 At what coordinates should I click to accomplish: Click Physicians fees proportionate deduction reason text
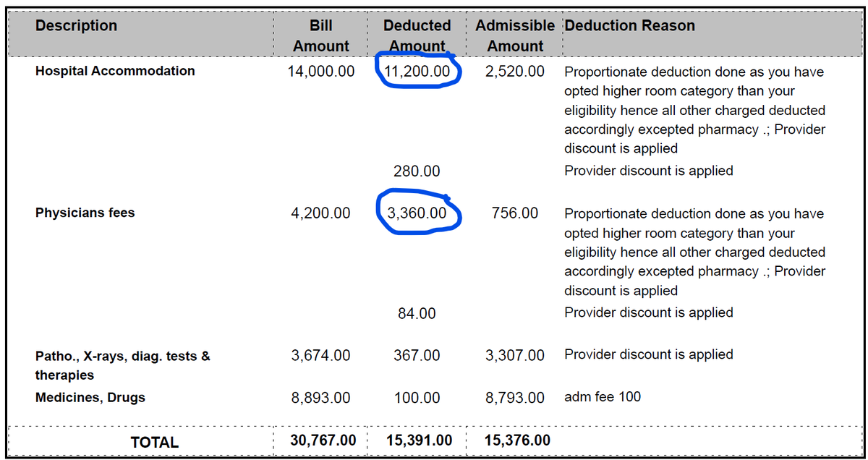[695, 252]
